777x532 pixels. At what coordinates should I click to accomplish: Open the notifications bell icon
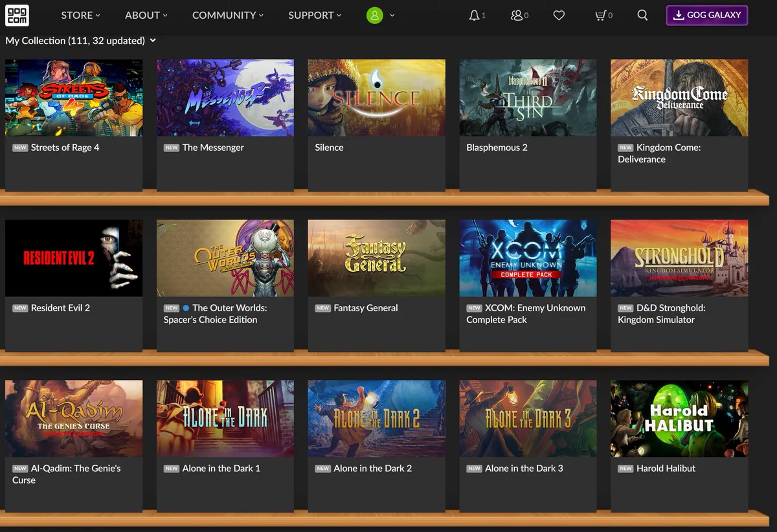(x=474, y=15)
